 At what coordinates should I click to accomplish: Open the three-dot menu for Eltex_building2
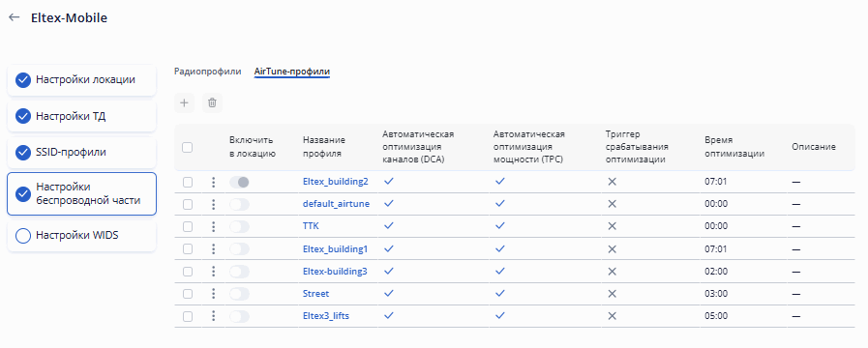213,182
